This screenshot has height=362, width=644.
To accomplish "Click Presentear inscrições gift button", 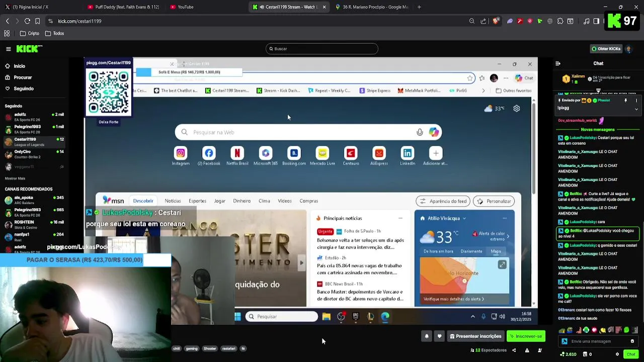I will click(475, 336).
